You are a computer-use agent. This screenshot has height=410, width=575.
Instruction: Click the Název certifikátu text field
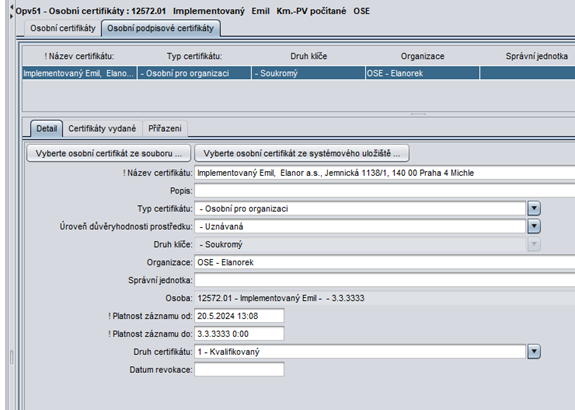385,173
